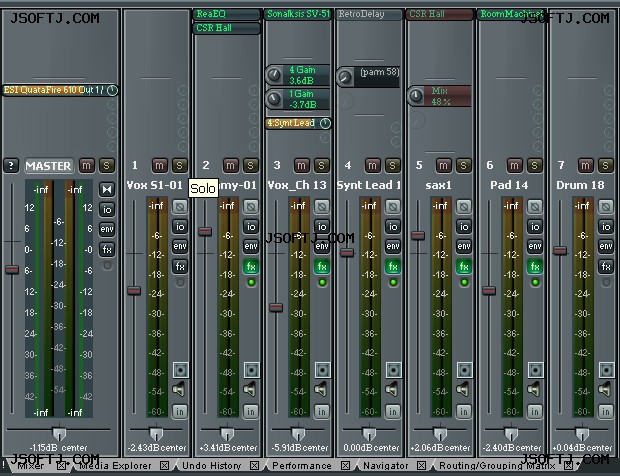Open the master track fx chain
Image resolution: width=620 pixels, height=476 pixels.
[x=107, y=249]
